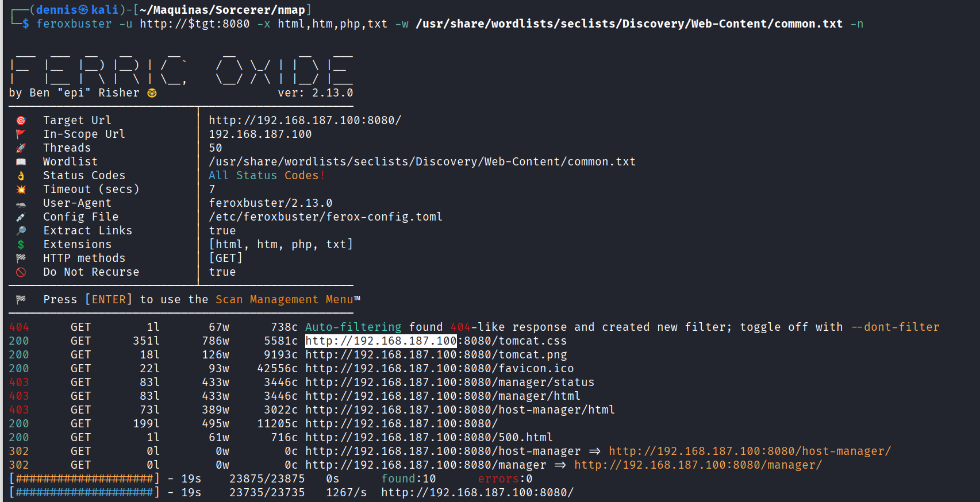
Task: Click the syringe icon next to Config File
Action: (x=21, y=217)
